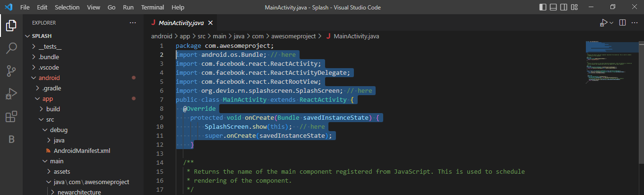Image resolution: width=644 pixels, height=195 pixels.
Task: Click the MainActivity.java breadcrumb segment
Action: click(352, 36)
